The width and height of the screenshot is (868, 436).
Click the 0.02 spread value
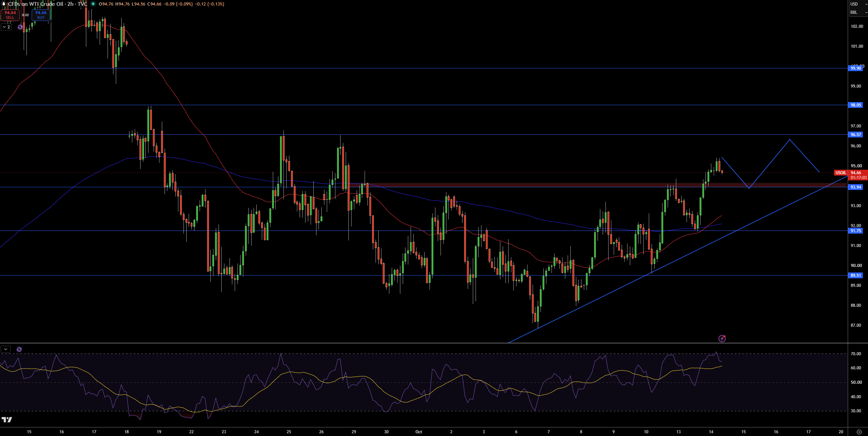pyautogui.click(x=25, y=15)
